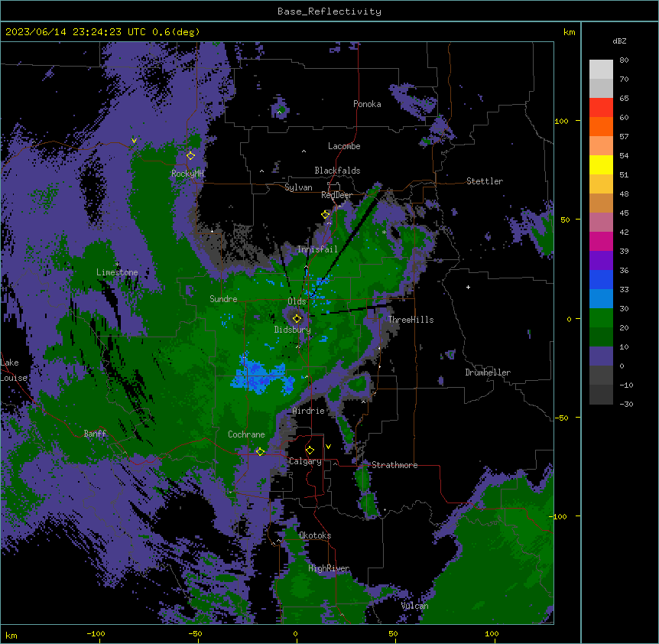Click the Banff label on the map
Image resolution: width=659 pixels, height=644 pixels.
pyautogui.click(x=95, y=434)
